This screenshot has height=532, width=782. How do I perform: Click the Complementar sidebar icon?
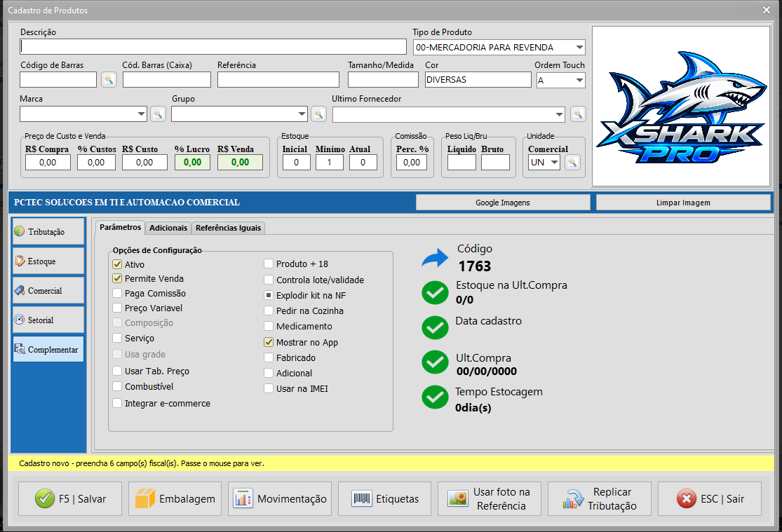point(20,349)
